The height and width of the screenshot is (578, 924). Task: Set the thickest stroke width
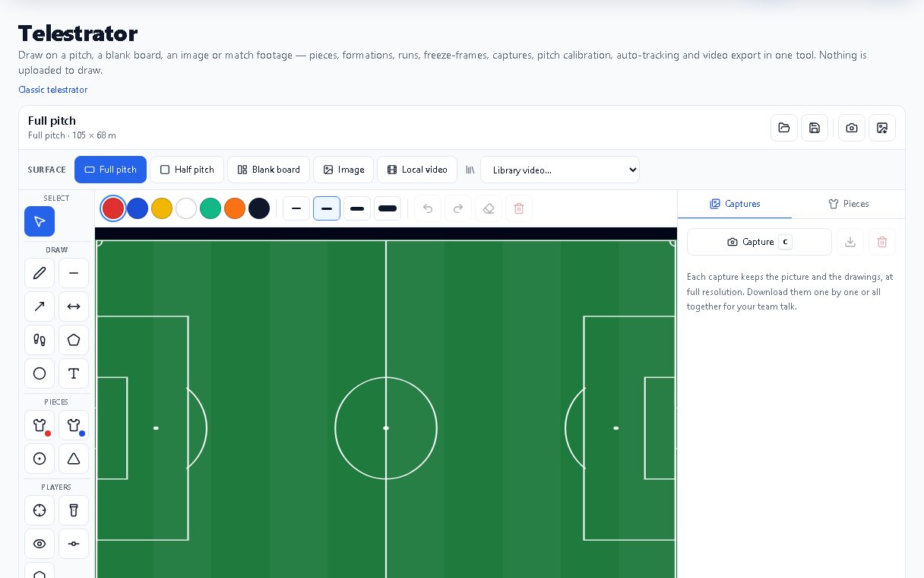click(388, 208)
